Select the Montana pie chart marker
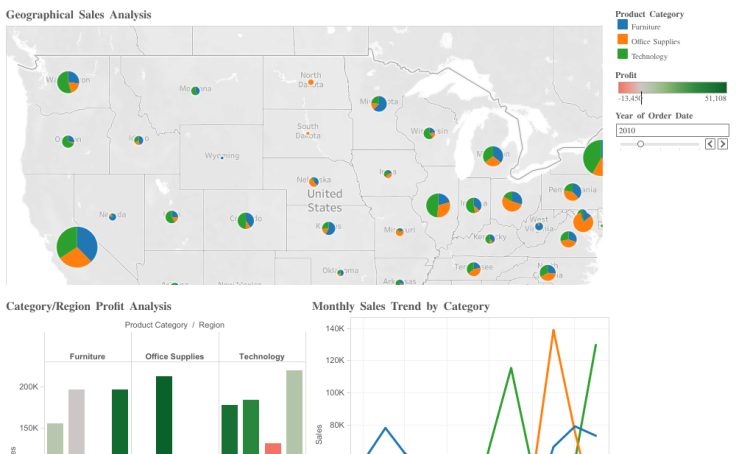The width and height of the screenshot is (736, 454). pyautogui.click(x=195, y=91)
